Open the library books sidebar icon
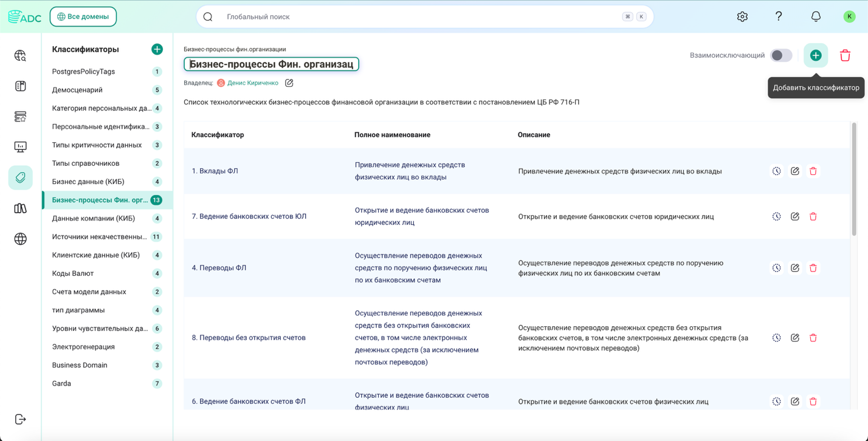This screenshot has width=868, height=441. 21,208
